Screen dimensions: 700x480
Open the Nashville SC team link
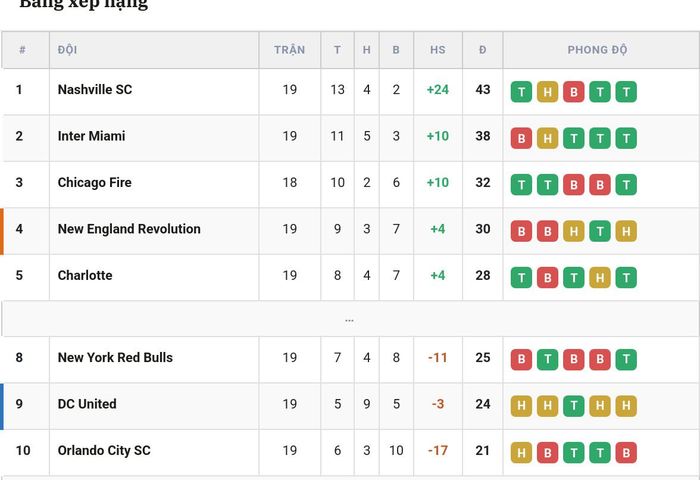[x=95, y=90]
